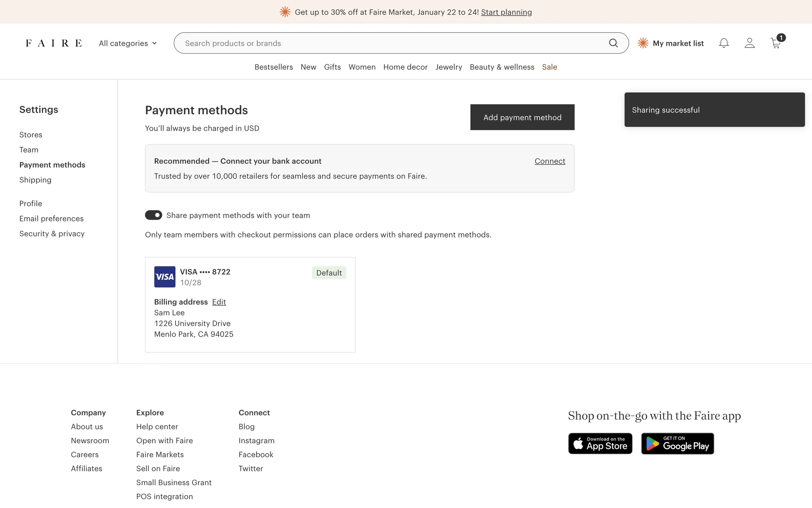Open the account profile icon
This screenshot has height=508, width=812.
(749, 43)
